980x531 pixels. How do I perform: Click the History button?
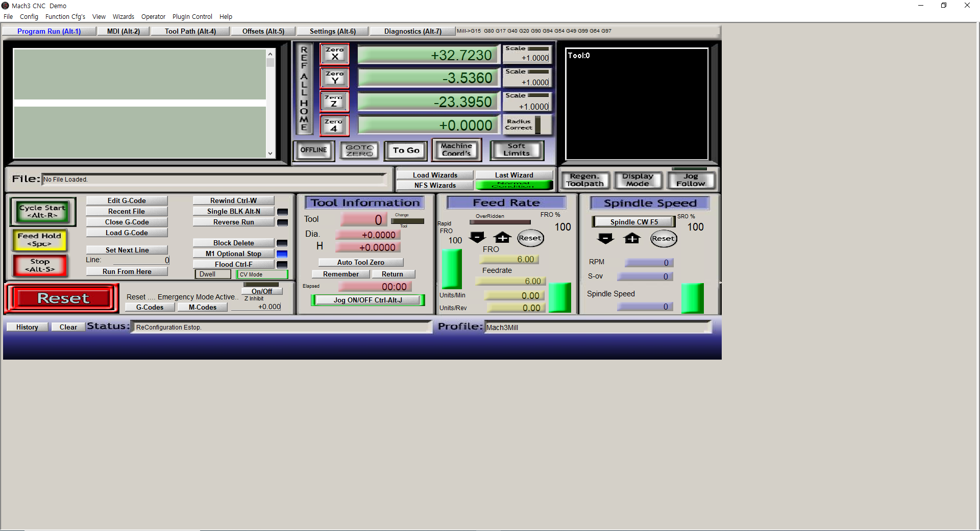27,327
